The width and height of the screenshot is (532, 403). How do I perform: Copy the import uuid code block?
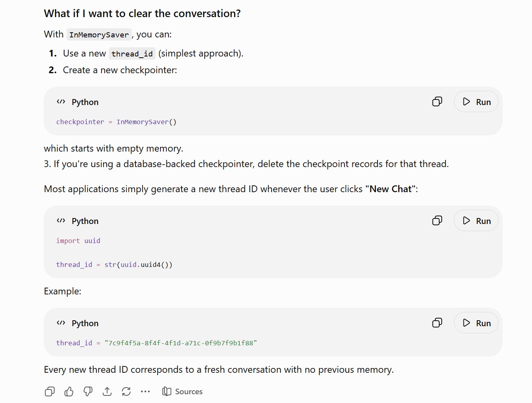click(437, 221)
